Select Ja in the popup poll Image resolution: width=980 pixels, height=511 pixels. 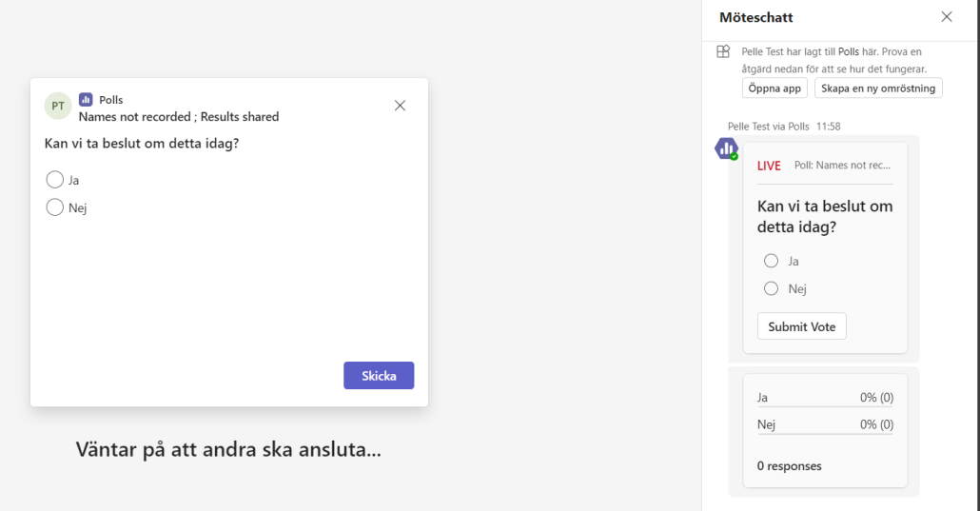pyautogui.click(x=55, y=180)
